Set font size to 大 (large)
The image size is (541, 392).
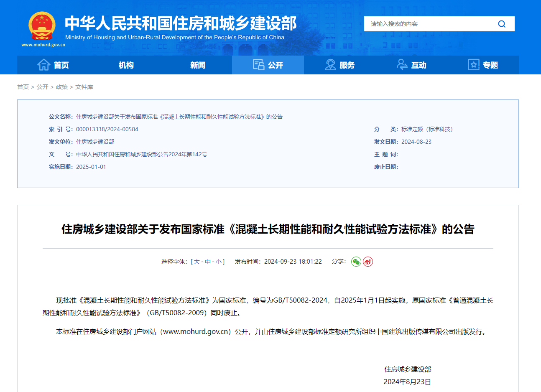pos(197,262)
